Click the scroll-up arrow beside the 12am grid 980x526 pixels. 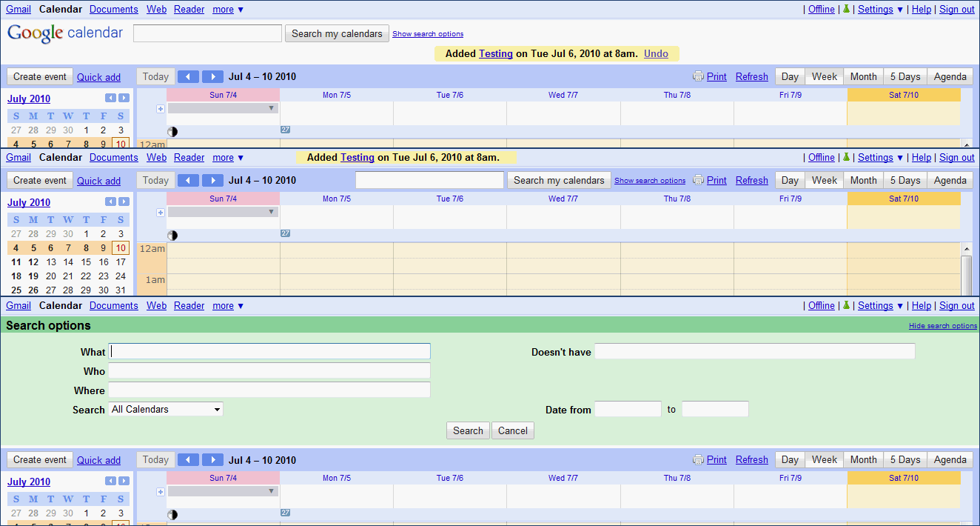tap(966, 249)
